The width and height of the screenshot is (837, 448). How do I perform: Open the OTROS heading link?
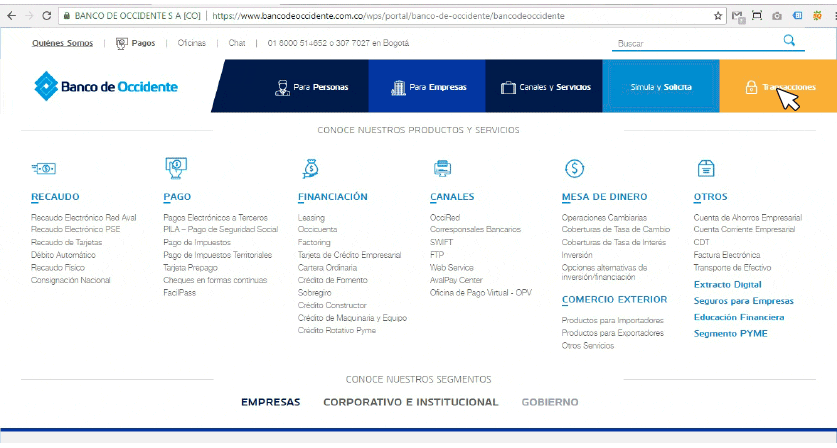point(710,197)
